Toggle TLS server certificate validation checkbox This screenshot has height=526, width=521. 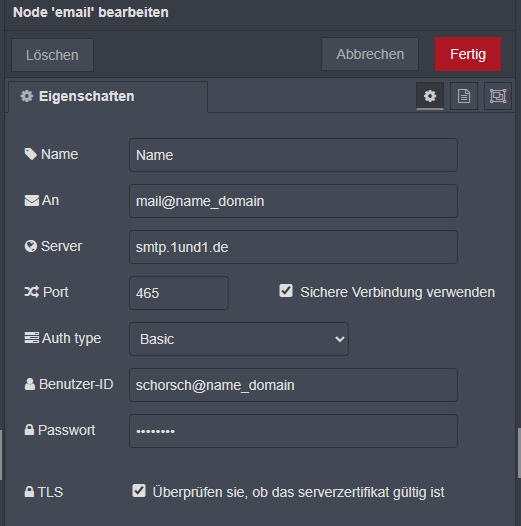tap(139, 490)
